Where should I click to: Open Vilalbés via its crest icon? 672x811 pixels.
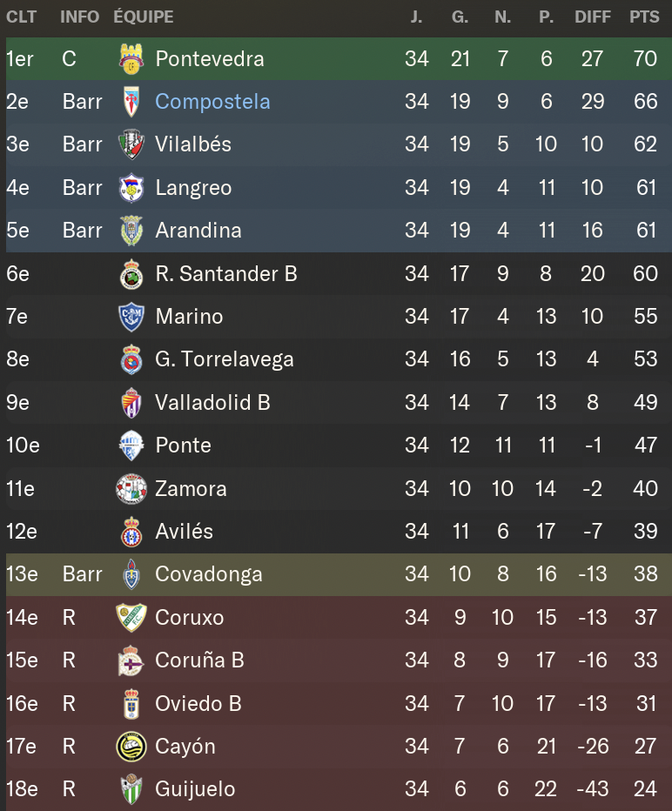(131, 144)
